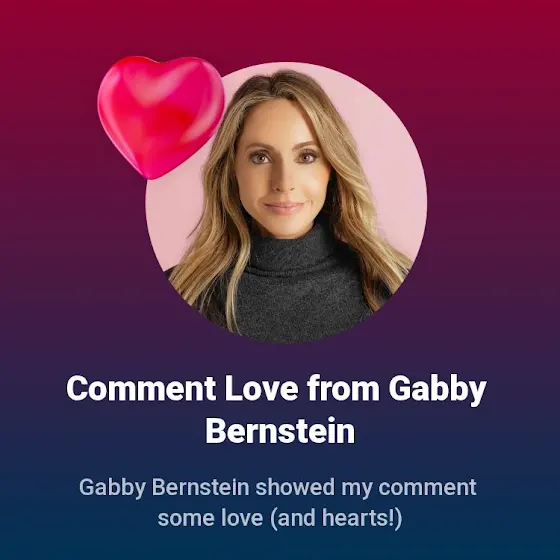This screenshot has height=560, width=560.
Task: Click 'my comment' in the subtitle
Action: click(409, 488)
